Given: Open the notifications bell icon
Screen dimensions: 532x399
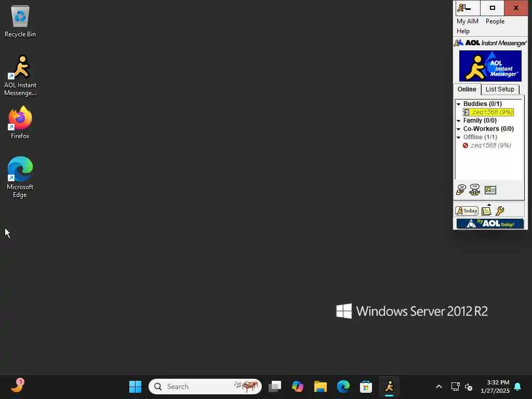Looking at the screenshot, I should 518,387.
